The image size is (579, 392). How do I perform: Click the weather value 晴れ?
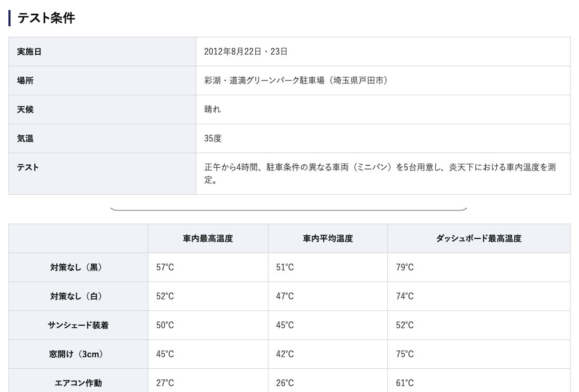click(x=212, y=109)
